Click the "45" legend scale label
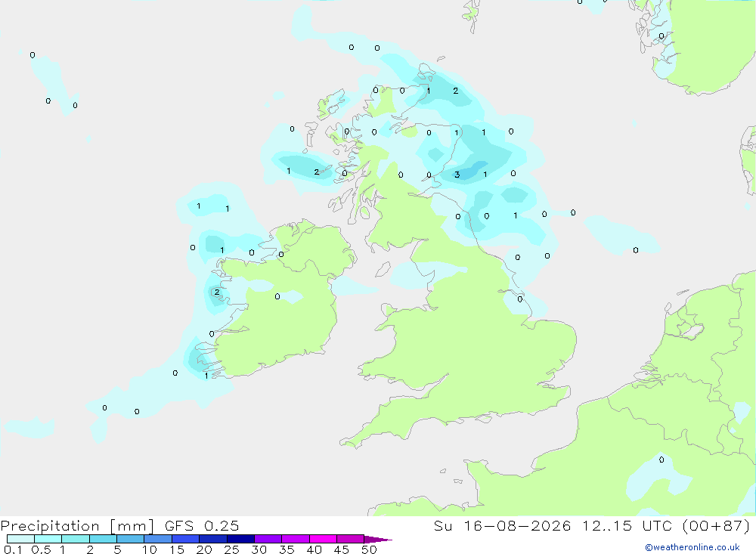This screenshot has width=756, height=554. point(342,549)
